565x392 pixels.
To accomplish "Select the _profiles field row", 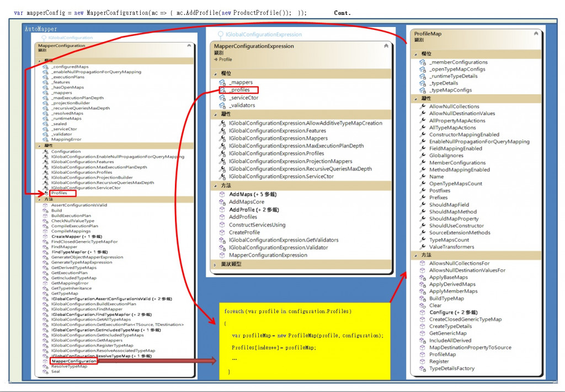I will coord(239,90).
